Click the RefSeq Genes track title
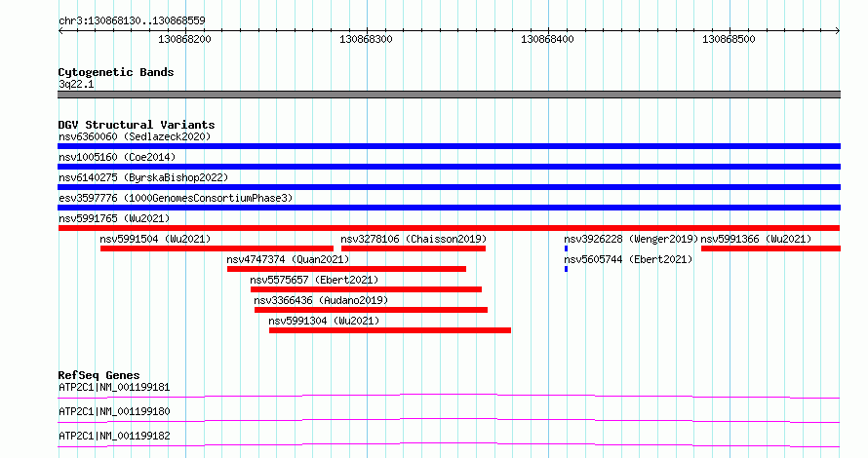 click(99, 375)
